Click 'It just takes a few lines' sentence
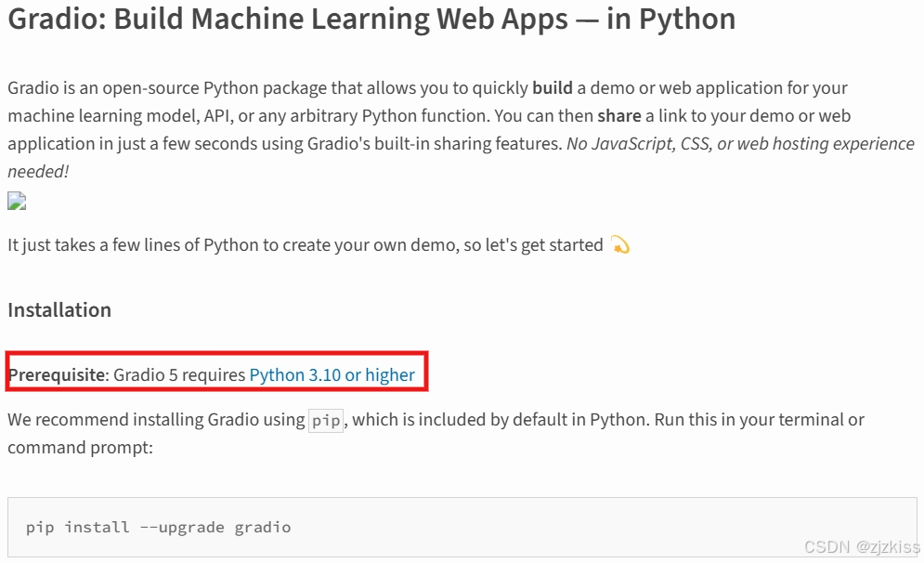924x563 pixels. (306, 244)
